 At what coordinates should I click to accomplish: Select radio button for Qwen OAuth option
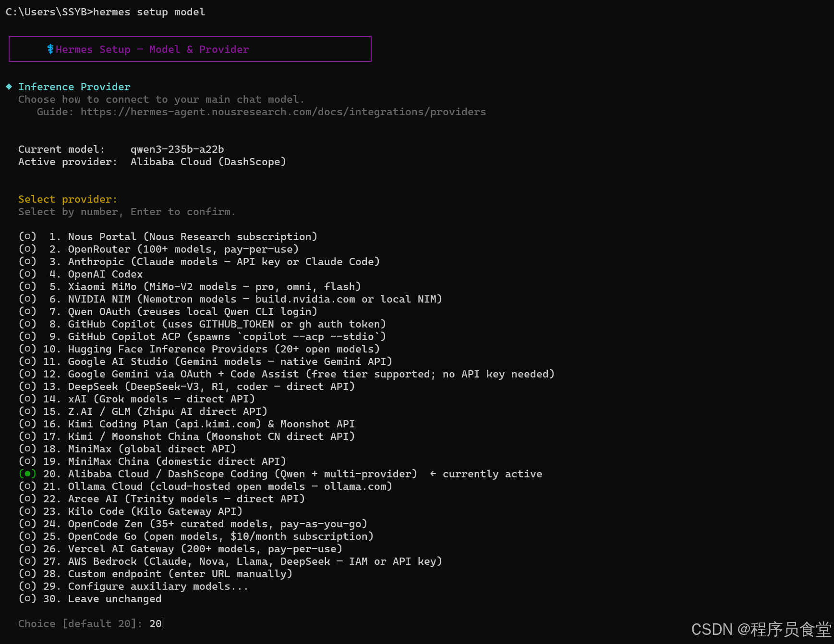[27, 311]
